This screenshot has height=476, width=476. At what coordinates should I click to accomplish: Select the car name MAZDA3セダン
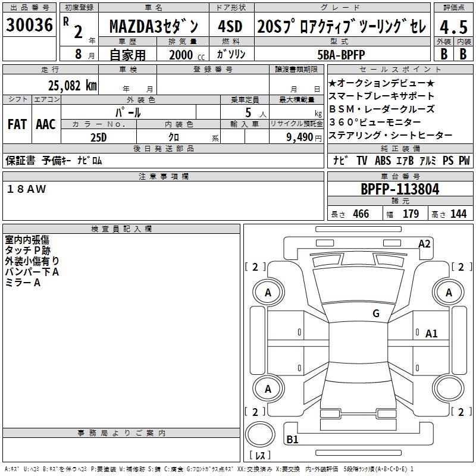[154, 26]
